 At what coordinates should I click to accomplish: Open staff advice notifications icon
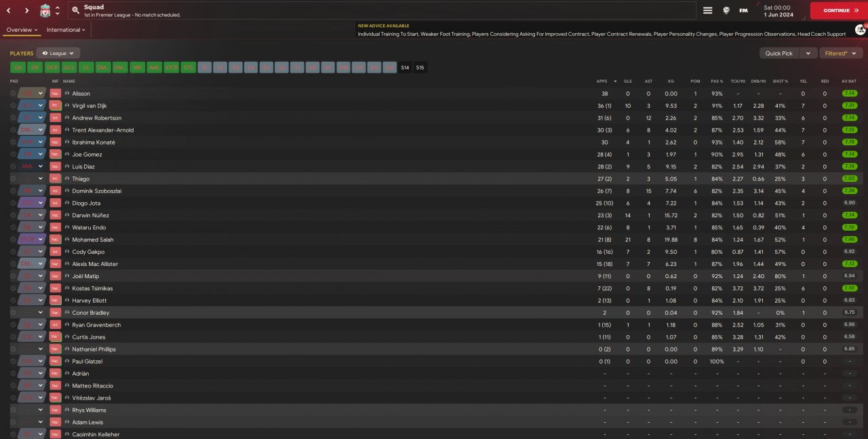click(x=861, y=29)
